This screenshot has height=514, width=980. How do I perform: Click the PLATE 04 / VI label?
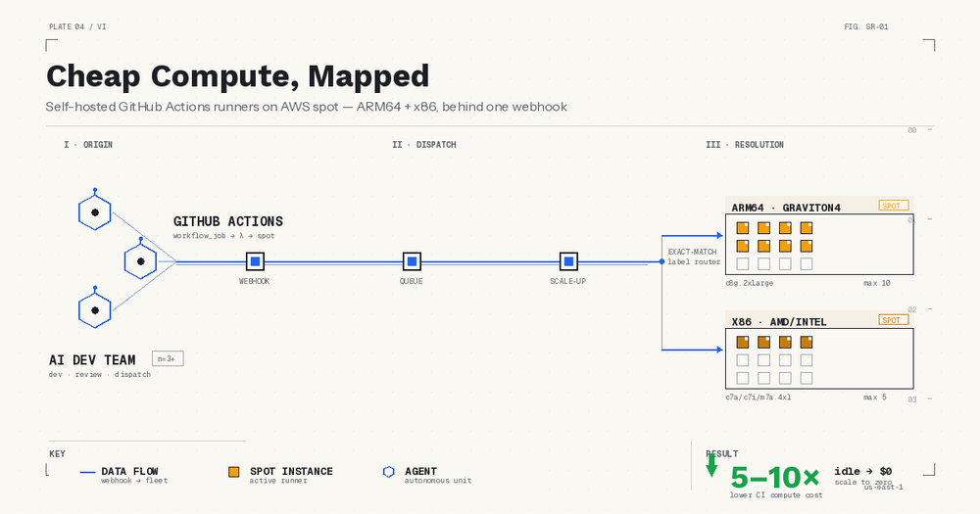pos(77,26)
